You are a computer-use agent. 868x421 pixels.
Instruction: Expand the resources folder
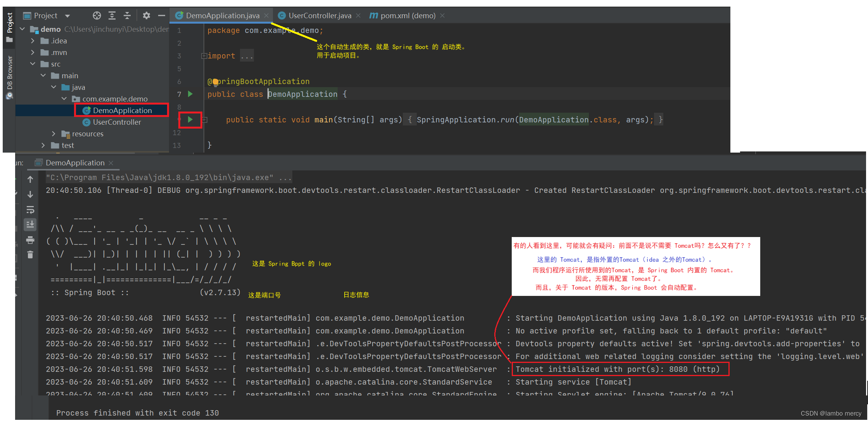53,134
